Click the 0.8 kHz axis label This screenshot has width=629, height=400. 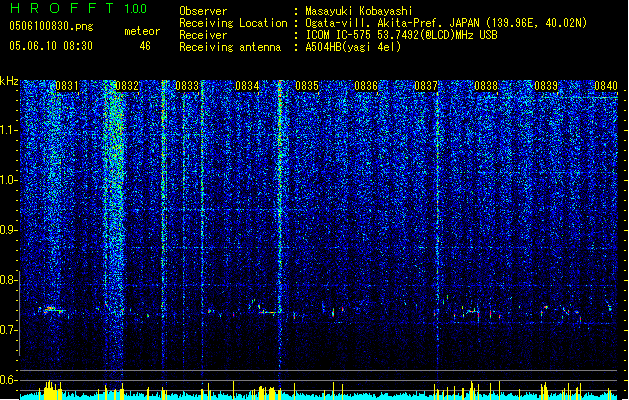point(8,280)
